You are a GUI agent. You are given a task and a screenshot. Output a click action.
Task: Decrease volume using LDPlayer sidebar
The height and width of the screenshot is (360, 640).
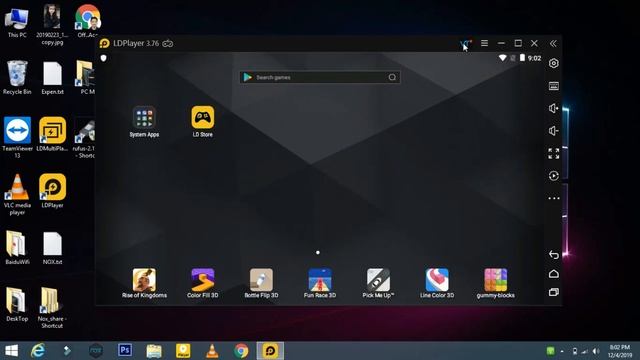(554, 131)
